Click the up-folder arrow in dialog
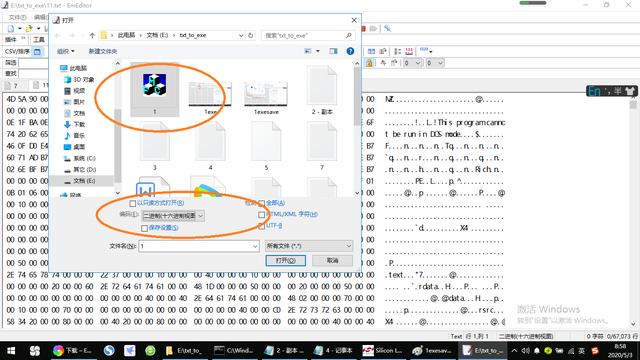Screen dimensions: 640x360 [x=92, y=36]
